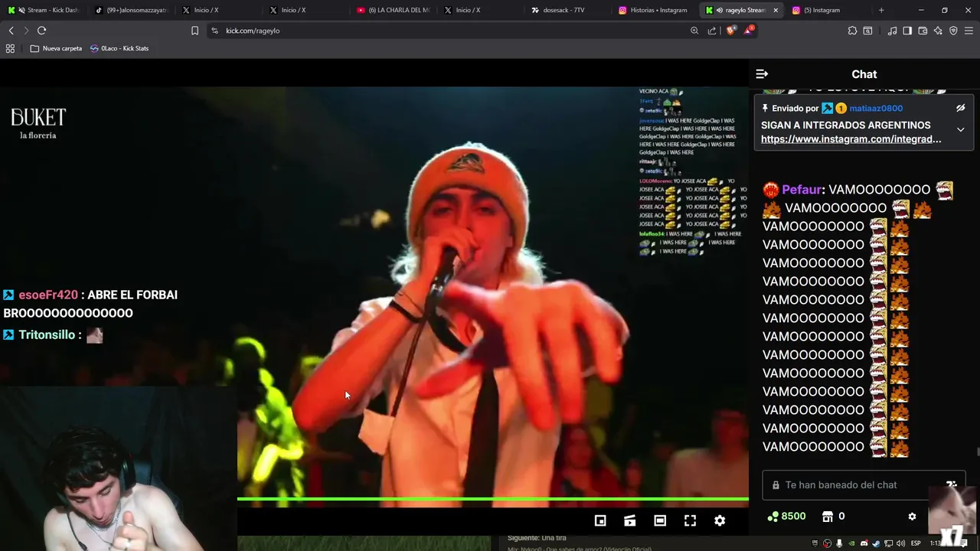Switch to theater mode
The width and height of the screenshot is (980, 551).
click(x=660, y=520)
